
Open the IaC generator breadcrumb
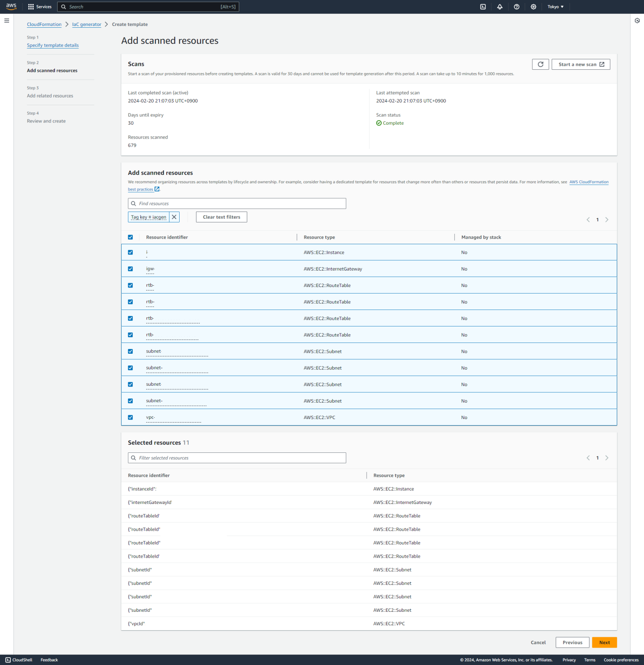point(87,24)
